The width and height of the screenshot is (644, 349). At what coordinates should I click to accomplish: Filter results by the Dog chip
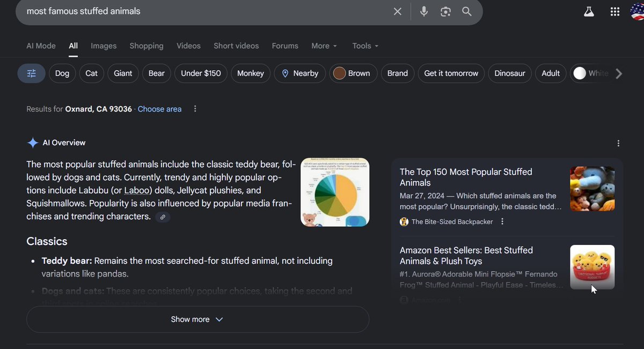tap(62, 73)
